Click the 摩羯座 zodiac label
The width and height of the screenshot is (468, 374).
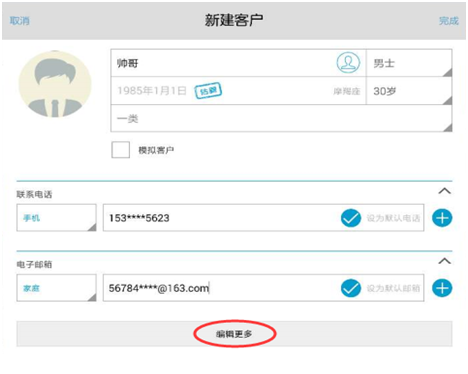(x=347, y=91)
